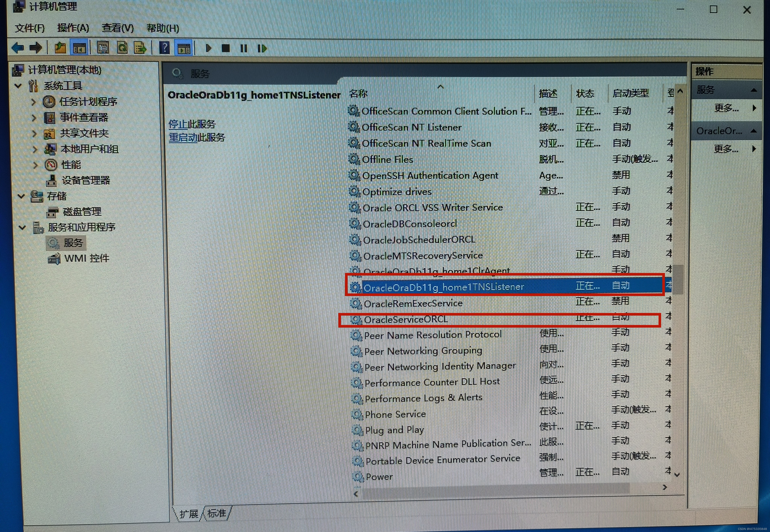Collapse the 系统工具 tree node
The height and width of the screenshot is (532, 770).
[18, 86]
